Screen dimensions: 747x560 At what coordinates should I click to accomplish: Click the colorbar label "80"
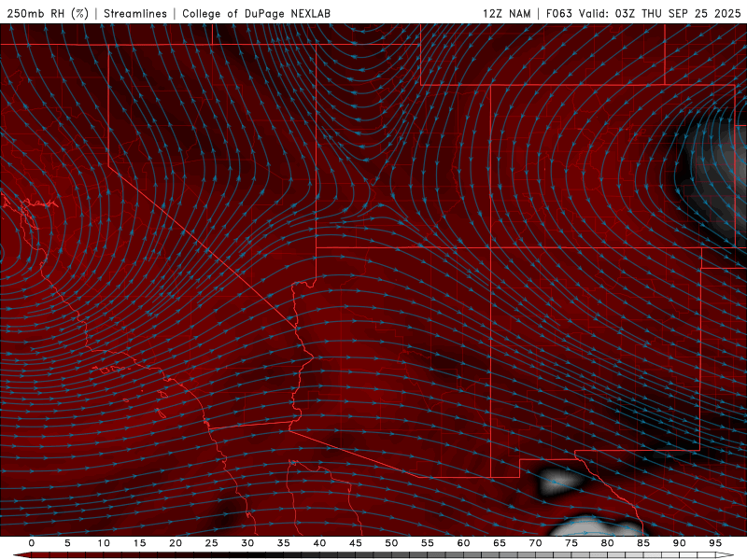coord(607,543)
